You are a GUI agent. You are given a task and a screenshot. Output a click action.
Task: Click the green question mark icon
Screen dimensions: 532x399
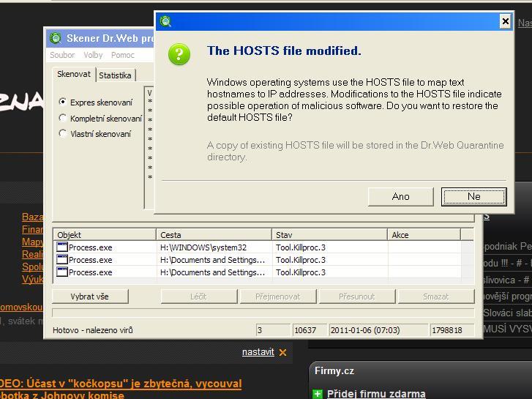(179, 54)
